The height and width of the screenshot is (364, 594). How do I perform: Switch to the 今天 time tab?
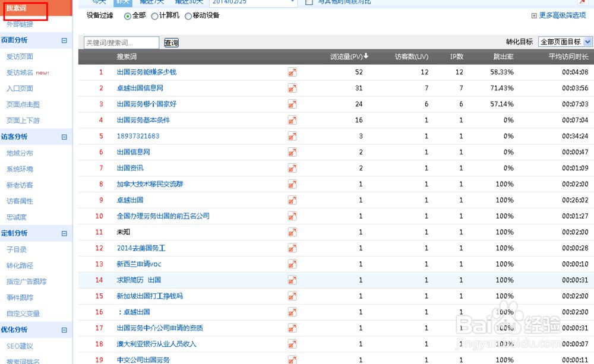(x=97, y=2)
